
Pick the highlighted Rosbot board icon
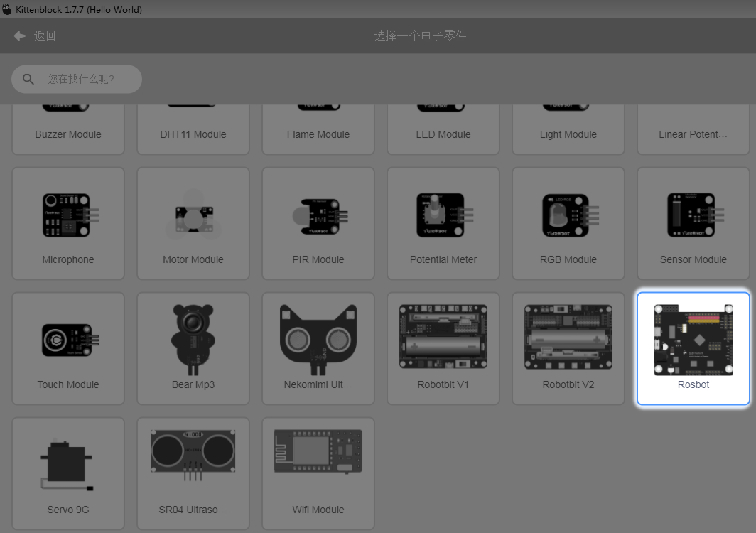(x=693, y=340)
